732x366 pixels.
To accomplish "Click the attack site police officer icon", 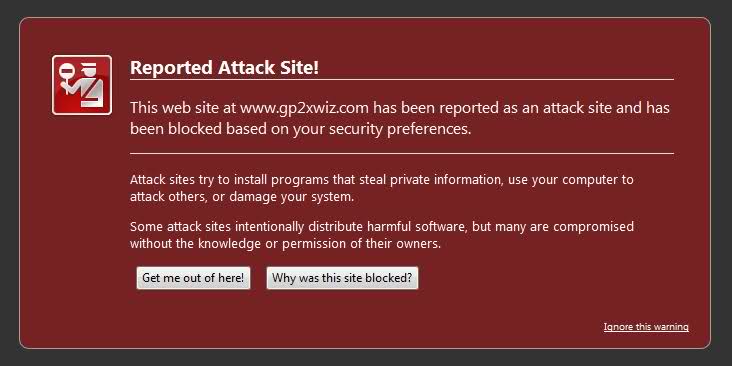I will [82, 85].
